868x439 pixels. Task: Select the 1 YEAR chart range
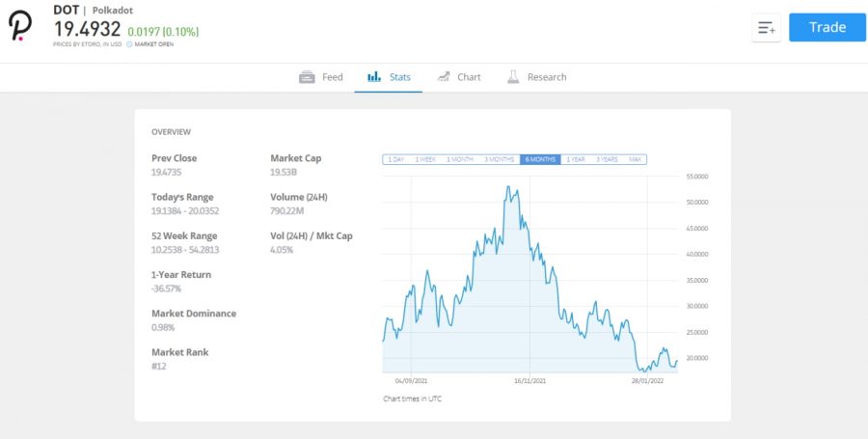pyautogui.click(x=575, y=159)
